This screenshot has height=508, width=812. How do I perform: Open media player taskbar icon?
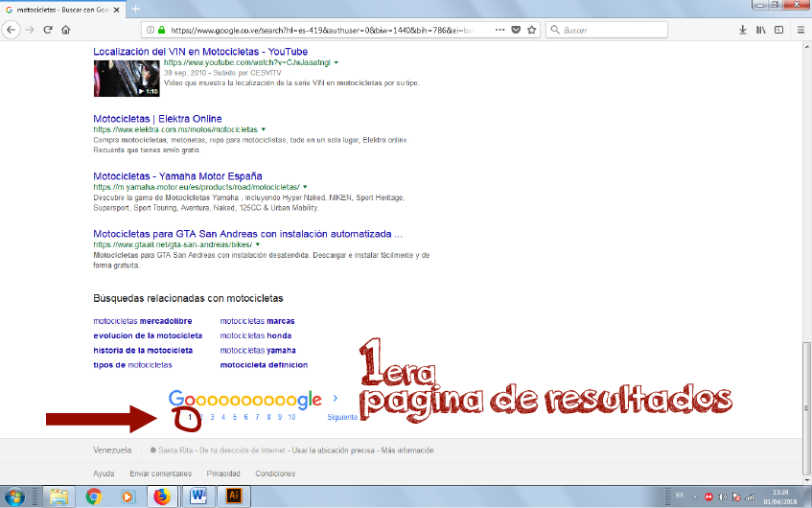(x=128, y=497)
